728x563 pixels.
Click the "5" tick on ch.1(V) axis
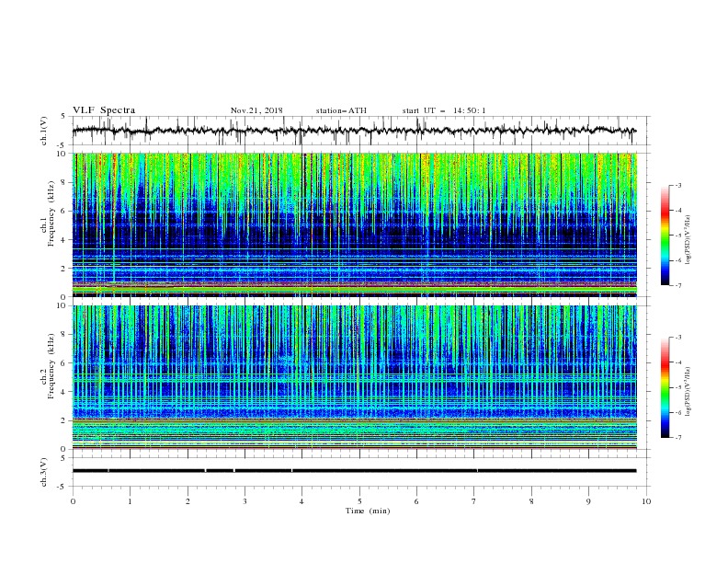pyautogui.click(x=64, y=116)
